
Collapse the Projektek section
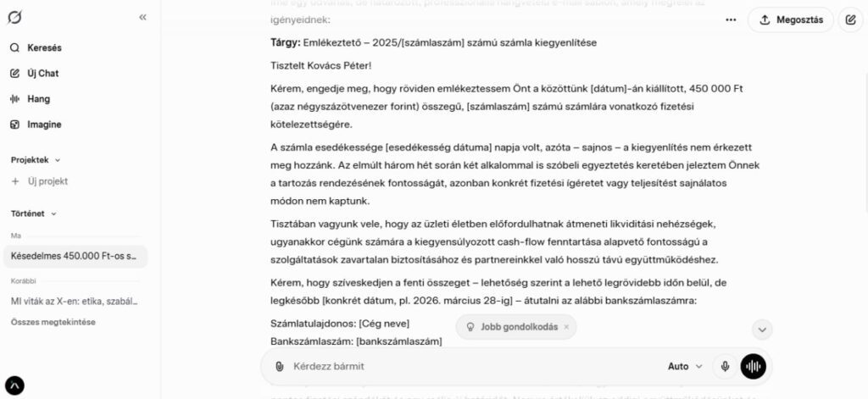[58, 159]
